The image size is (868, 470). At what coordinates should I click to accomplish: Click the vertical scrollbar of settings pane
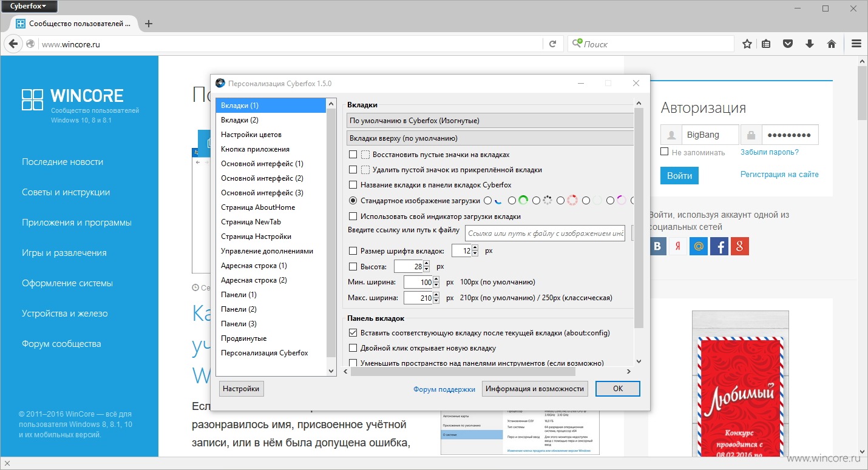[638, 218]
